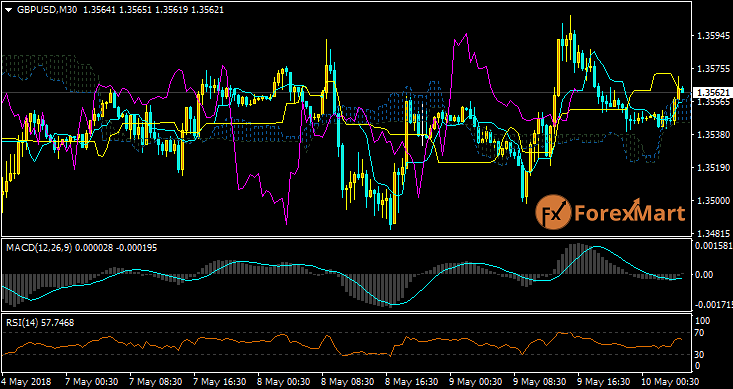Click the triangle arrow beside GBPUSD,M30
Screen dimensions: 733x389
point(9,9)
